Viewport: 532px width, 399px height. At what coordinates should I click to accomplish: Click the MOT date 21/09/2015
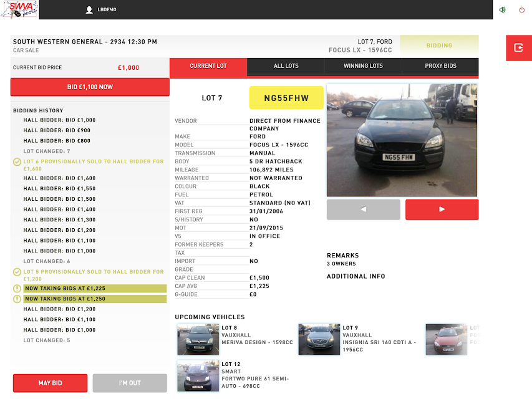(x=266, y=228)
